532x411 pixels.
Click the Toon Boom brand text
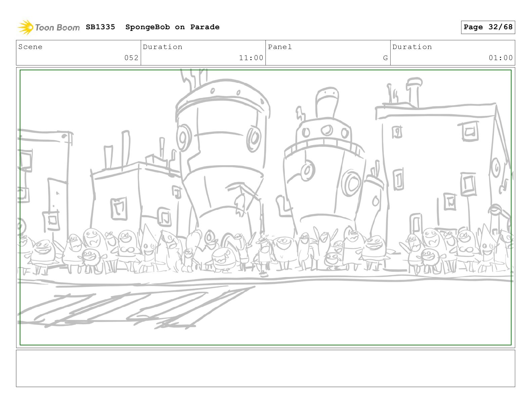pos(57,28)
